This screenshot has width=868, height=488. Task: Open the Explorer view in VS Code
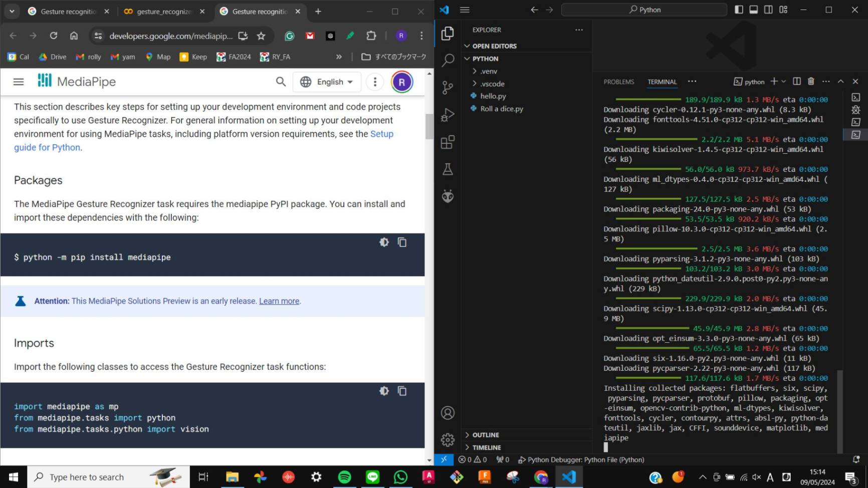coord(448,34)
